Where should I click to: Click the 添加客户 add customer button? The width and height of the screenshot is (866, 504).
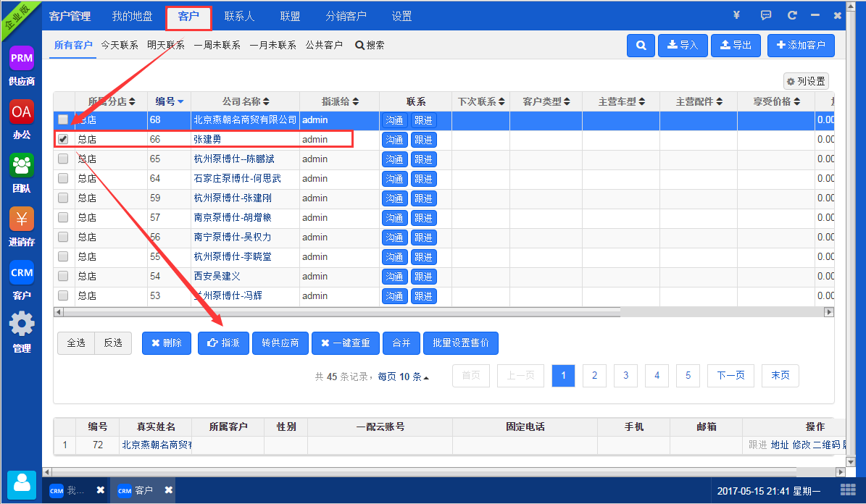pos(801,45)
